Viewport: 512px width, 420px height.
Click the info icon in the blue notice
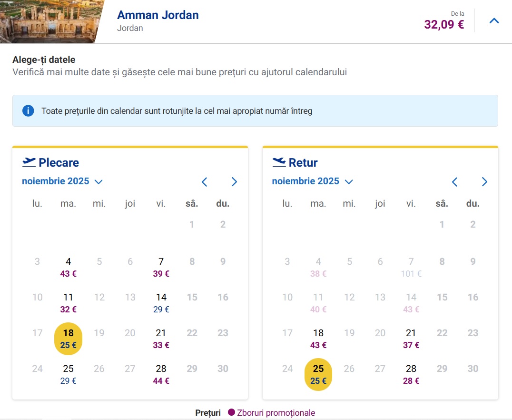[28, 111]
